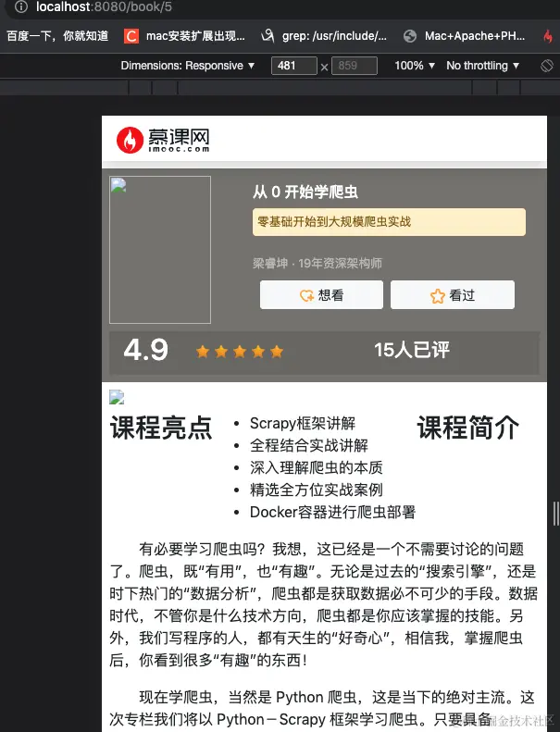The height and width of the screenshot is (732, 560).
Task: Click the 看过 button
Action: pyautogui.click(x=453, y=294)
